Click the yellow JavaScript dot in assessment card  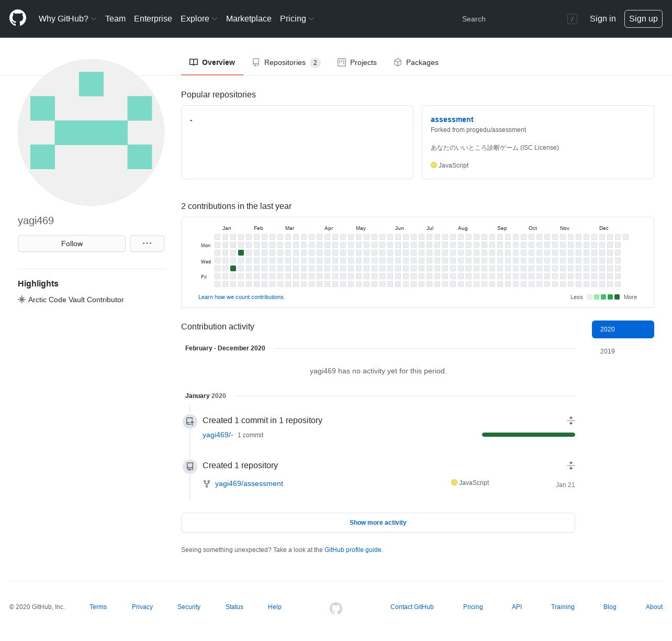click(434, 165)
